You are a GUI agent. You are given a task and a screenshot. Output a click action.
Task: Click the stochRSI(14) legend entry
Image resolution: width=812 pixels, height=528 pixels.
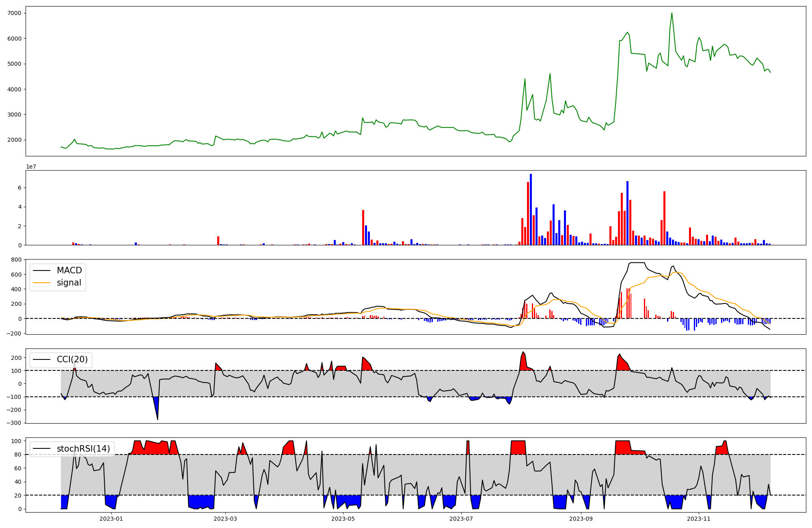pos(83,449)
